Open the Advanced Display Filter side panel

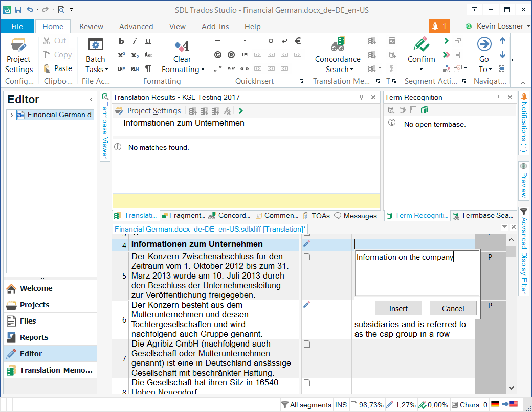[x=524, y=251]
